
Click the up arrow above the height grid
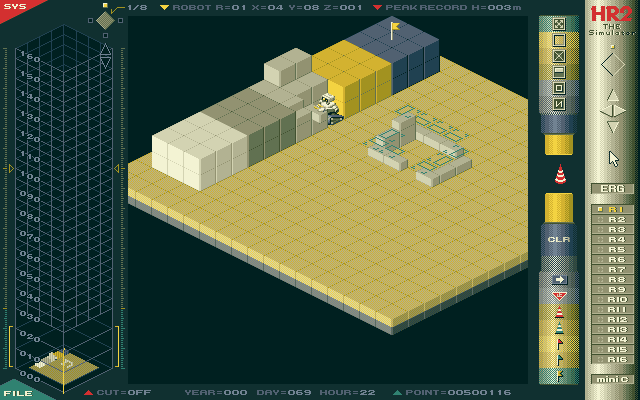point(106,48)
